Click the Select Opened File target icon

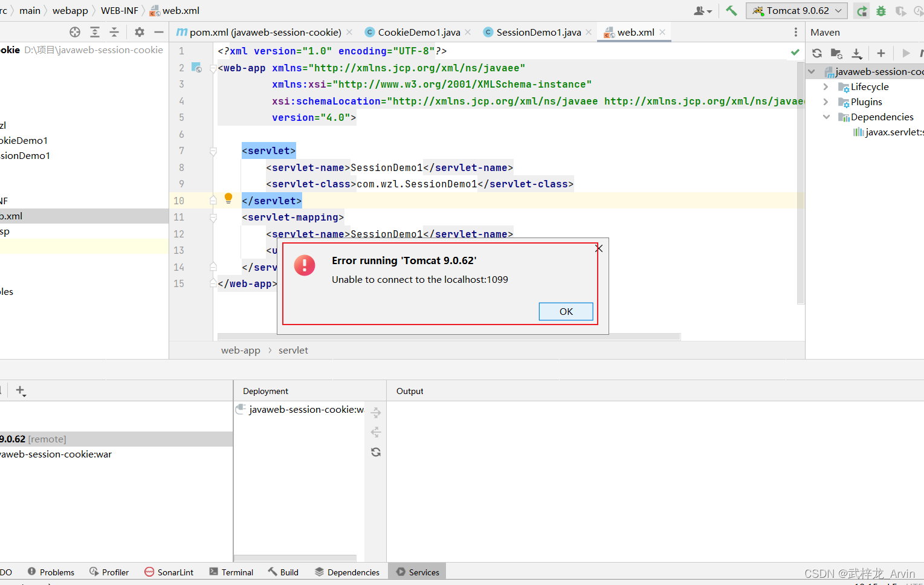75,32
